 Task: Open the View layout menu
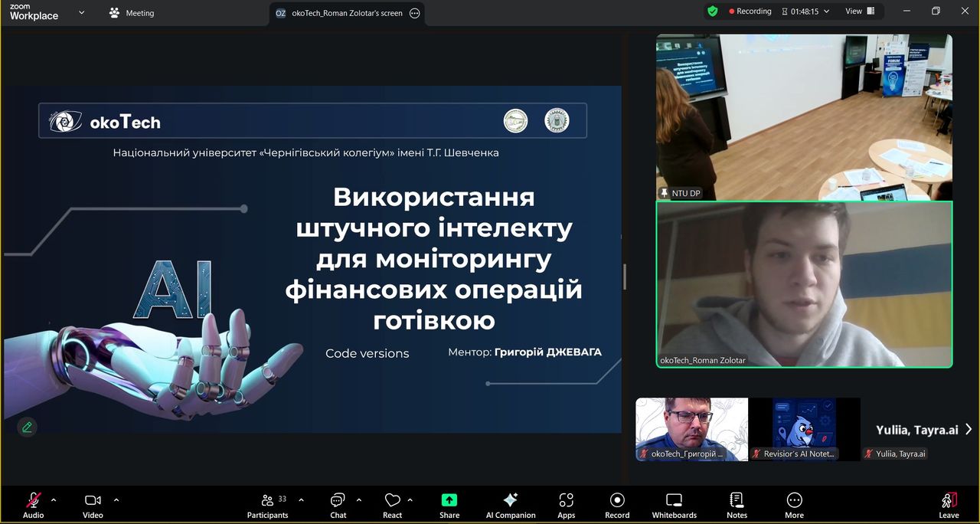pyautogui.click(x=859, y=11)
